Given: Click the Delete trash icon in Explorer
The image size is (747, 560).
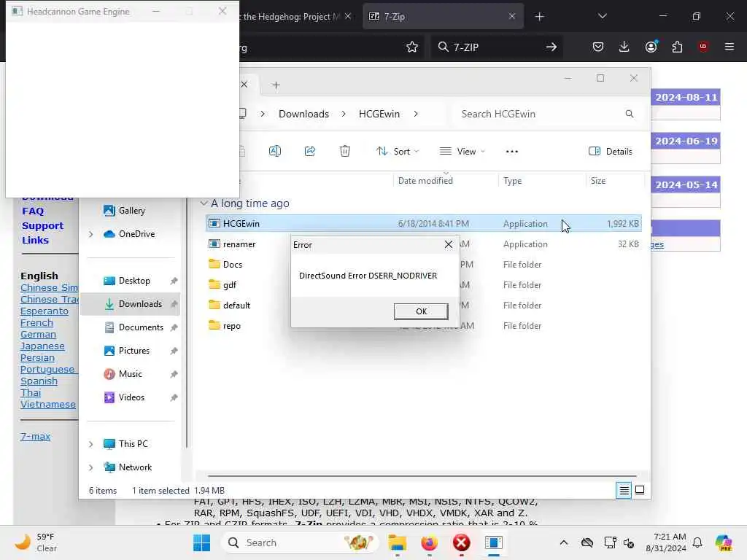Looking at the screenshot, I should [x=345, y=151].
